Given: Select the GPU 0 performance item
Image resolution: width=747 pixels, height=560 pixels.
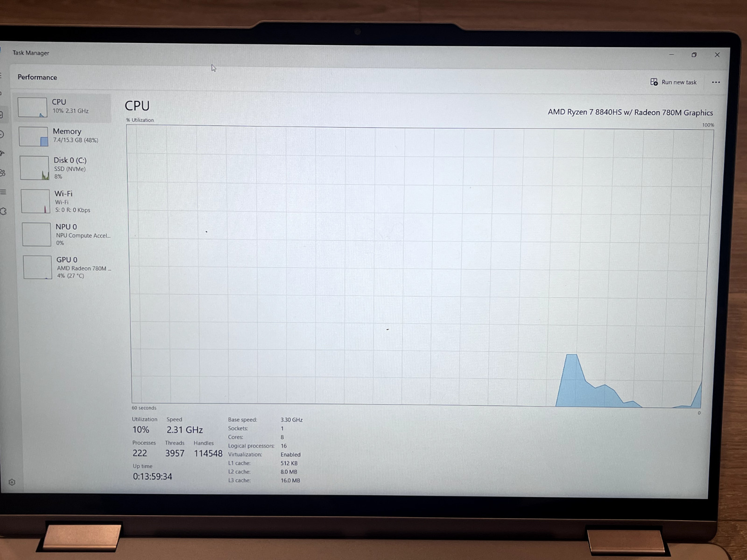Looking at the screenshot, I should coord(68,267).
